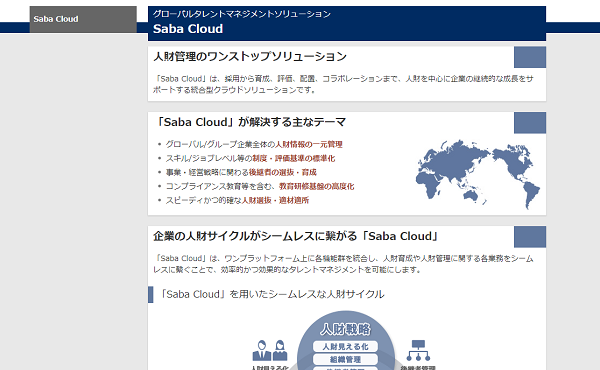Select the 組織管理 pill label

(346, 360)
